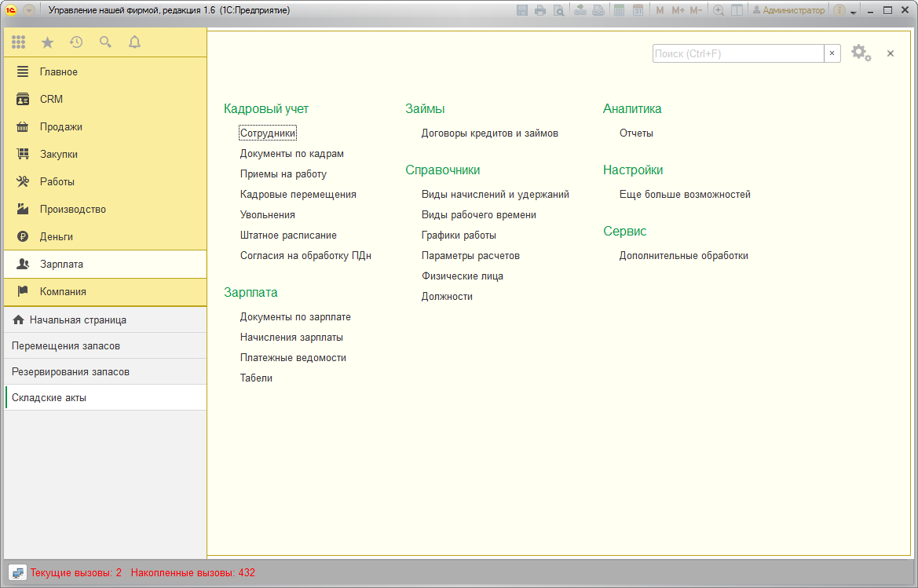Click the panel layout icon in title bar
This screenshot has width=918, height=588.
737,10
